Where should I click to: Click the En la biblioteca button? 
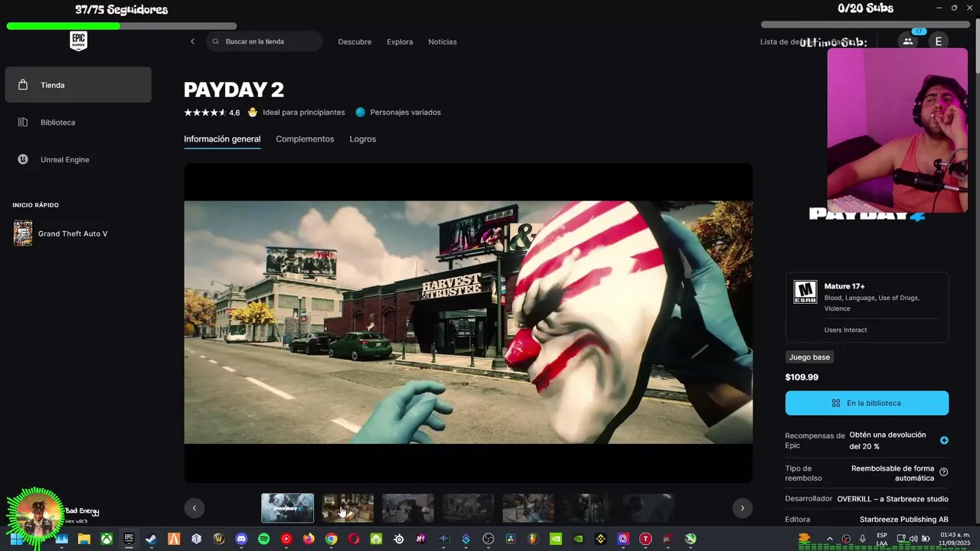(x=867, y=403)
